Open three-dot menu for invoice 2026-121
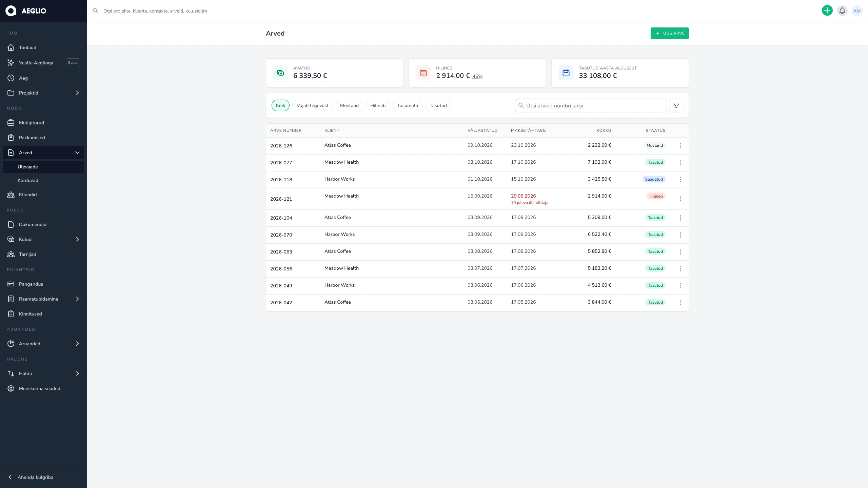868x488 pixels. click(x=680, y=199)
